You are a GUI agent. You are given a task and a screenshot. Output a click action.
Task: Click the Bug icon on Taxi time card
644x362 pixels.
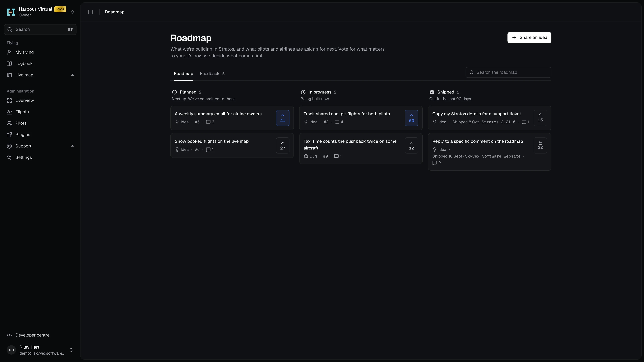point(306,156)
